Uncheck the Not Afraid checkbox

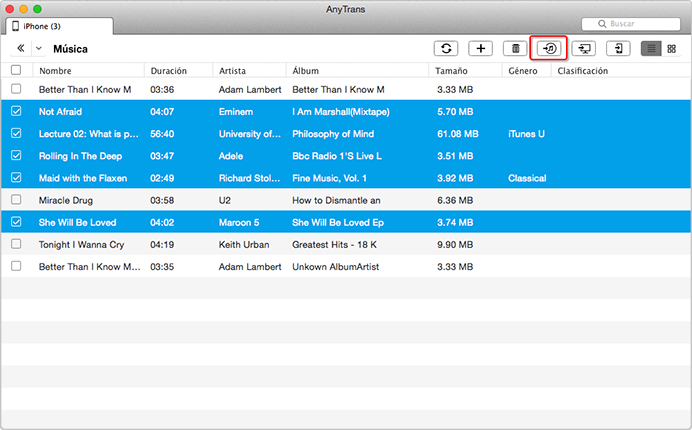click(16, 111)
